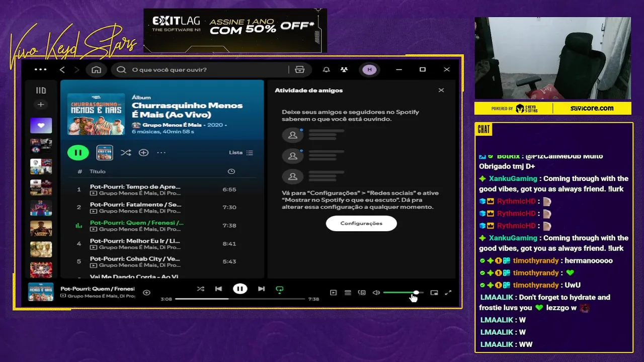This screenshot has width=644, height=362.
Task: Click the now-playing album thumbnail
Action: tap(41, 292)
